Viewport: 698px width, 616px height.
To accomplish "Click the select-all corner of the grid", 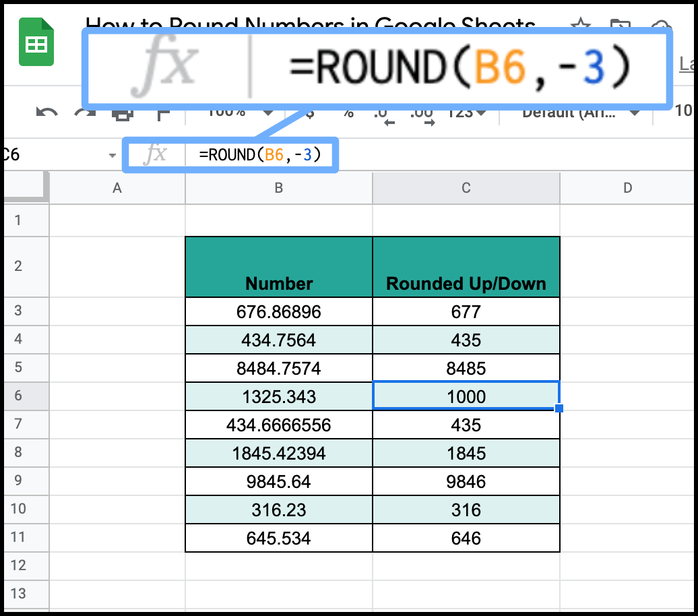I will [26, 188].
